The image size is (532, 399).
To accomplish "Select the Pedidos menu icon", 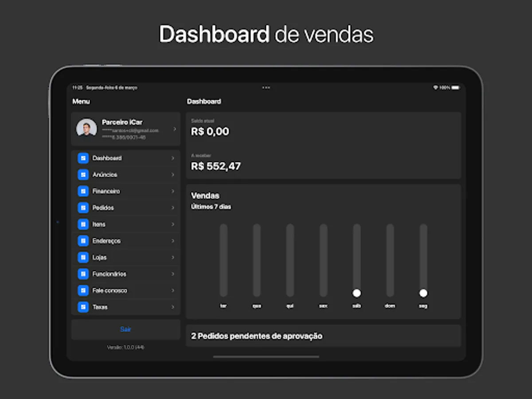I will point(83,207).
